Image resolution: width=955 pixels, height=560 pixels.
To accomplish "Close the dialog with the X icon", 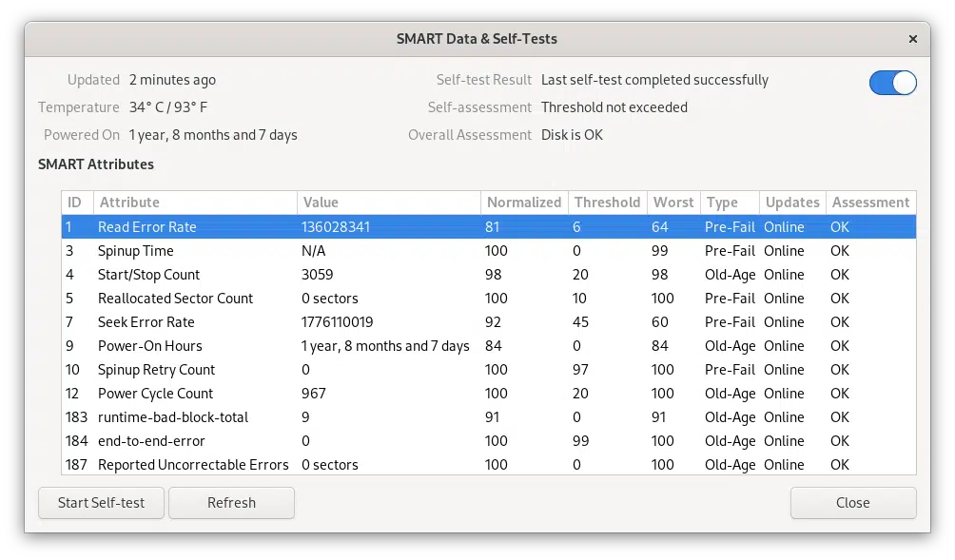I will tap(912, 39).
